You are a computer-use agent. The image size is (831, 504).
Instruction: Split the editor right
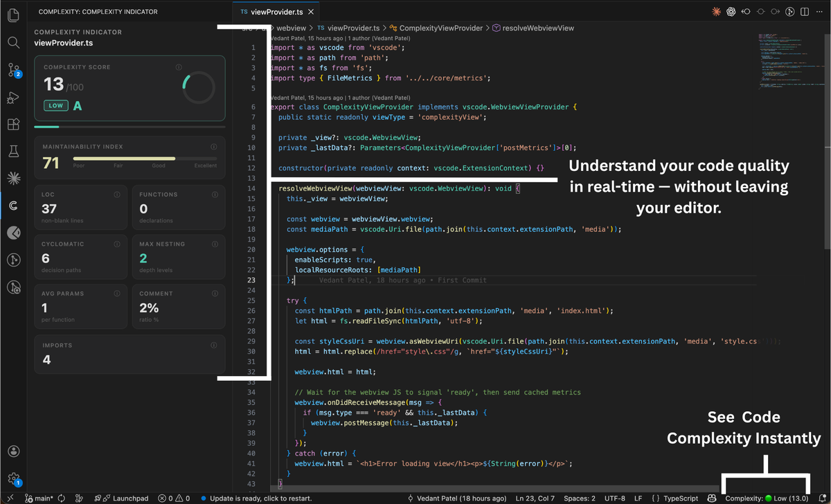tap(804, 12)
